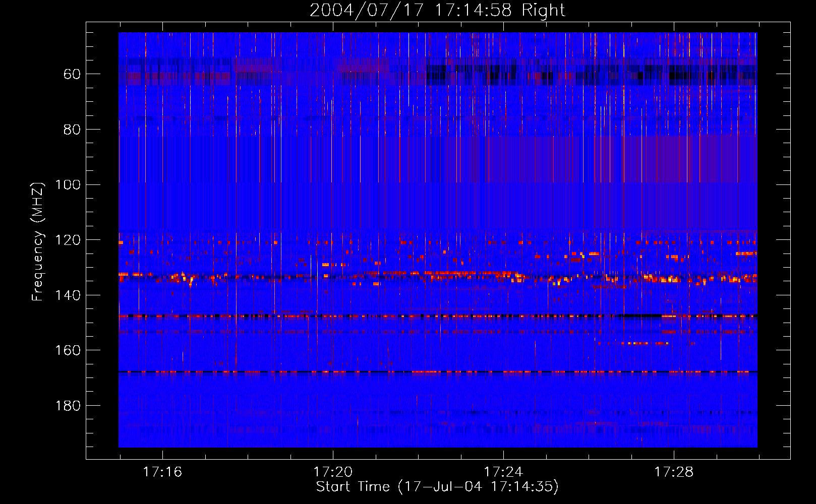Click the plot title '2004/07/17 17:14:58 Right'

437,10
